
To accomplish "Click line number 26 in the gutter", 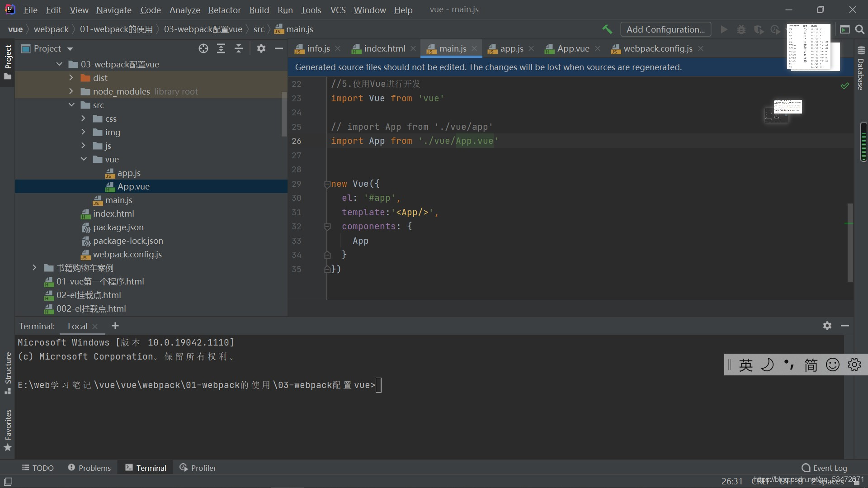I will click(297, 141).
